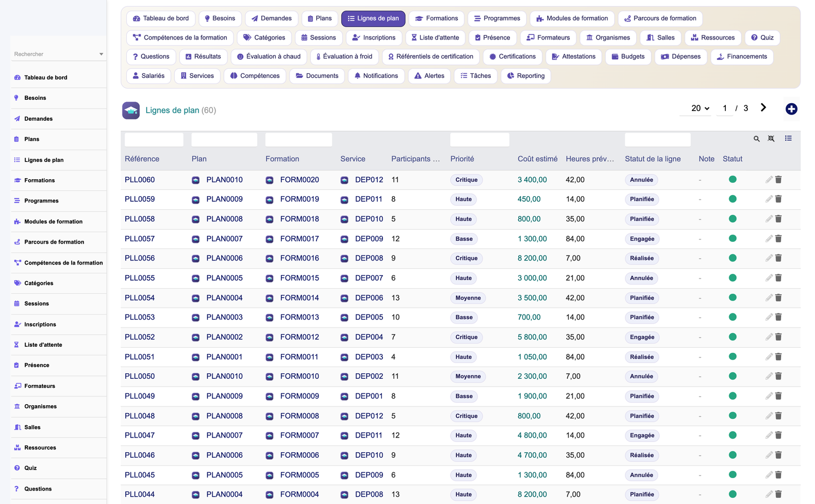The image size is (815, 504).
Task: Open service link DEP007
Action: [369, 278]
